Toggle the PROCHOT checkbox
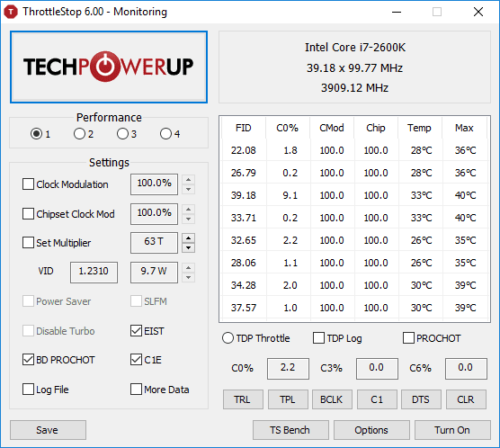The width and height of the screenshot is (500, 448). [408, 338]
